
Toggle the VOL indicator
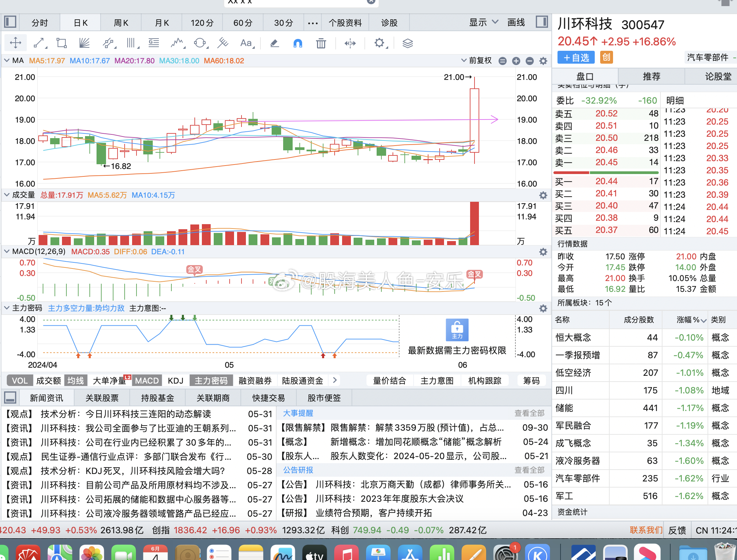coord(20,381)
